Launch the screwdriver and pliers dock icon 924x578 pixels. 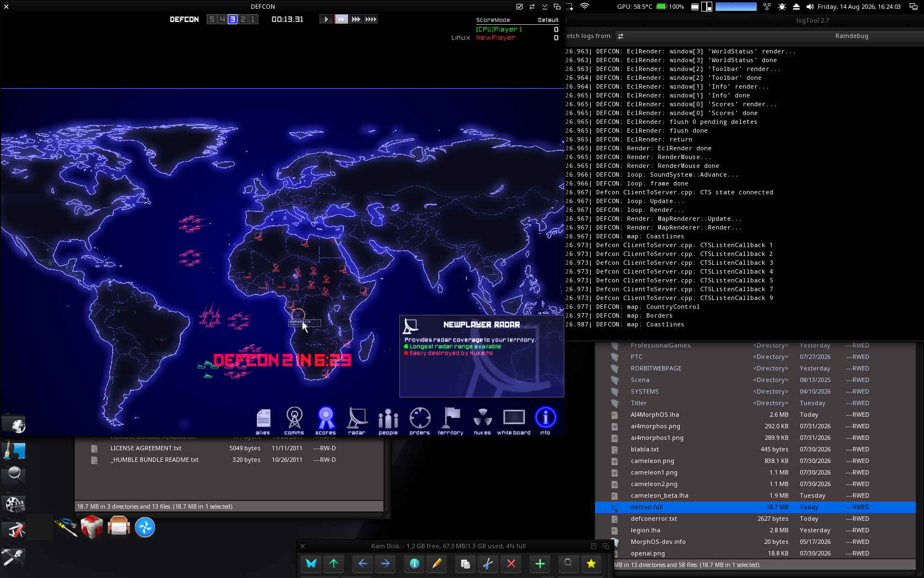[66, 527]
